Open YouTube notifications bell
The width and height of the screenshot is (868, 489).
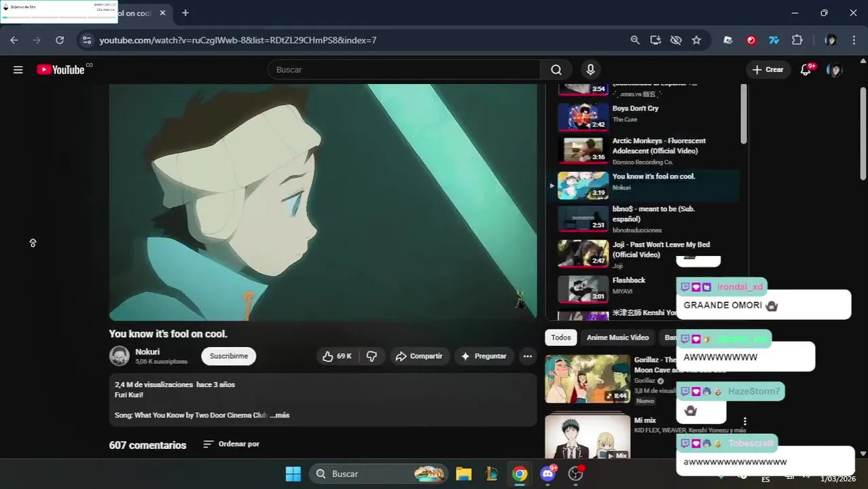[x=806, y=69]
